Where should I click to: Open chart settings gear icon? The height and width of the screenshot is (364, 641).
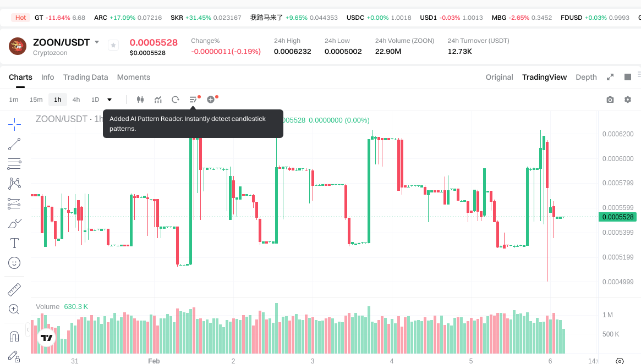click(627, 100)
